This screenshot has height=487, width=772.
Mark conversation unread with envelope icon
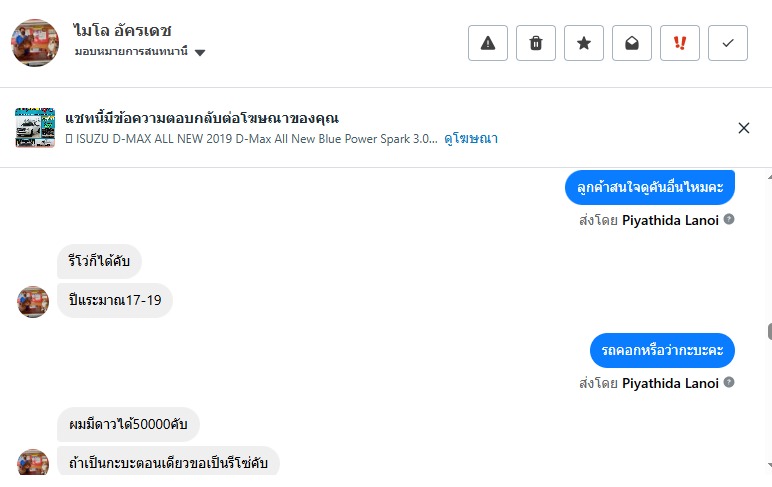point(632,43)
